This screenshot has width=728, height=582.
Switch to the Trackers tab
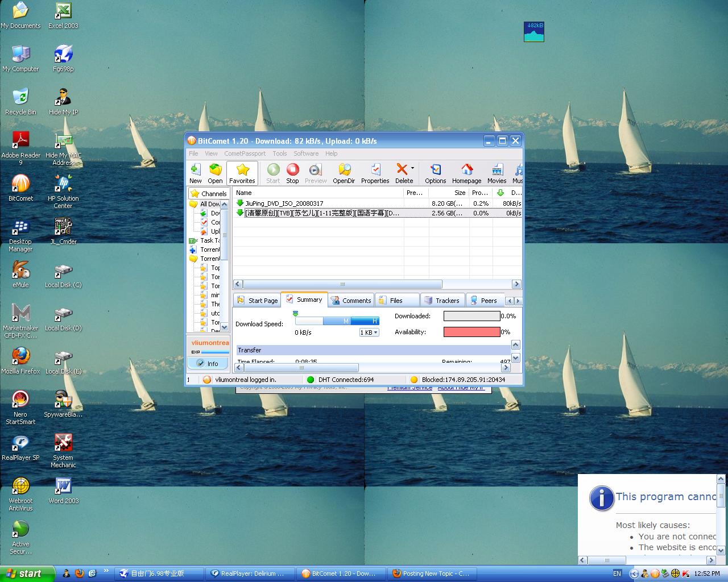click(442, 301)
